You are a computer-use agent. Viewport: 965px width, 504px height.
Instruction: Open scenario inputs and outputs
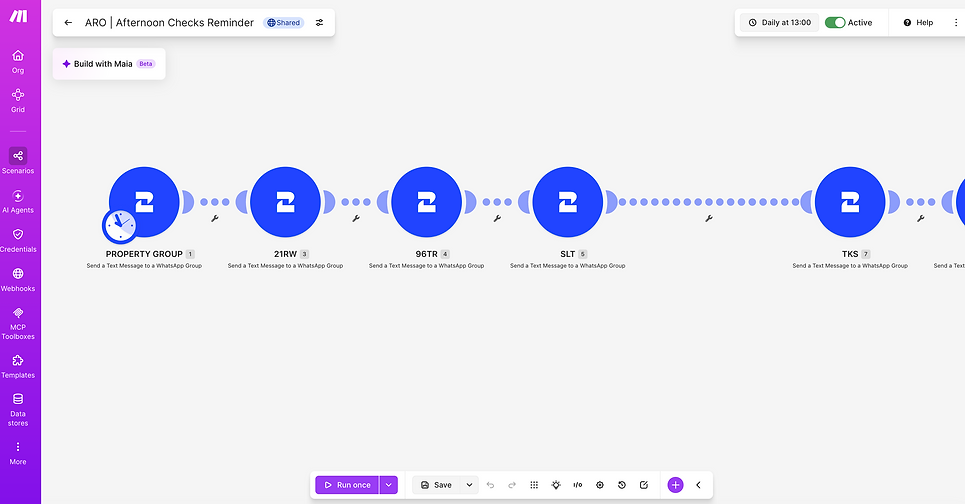[578, 485]
